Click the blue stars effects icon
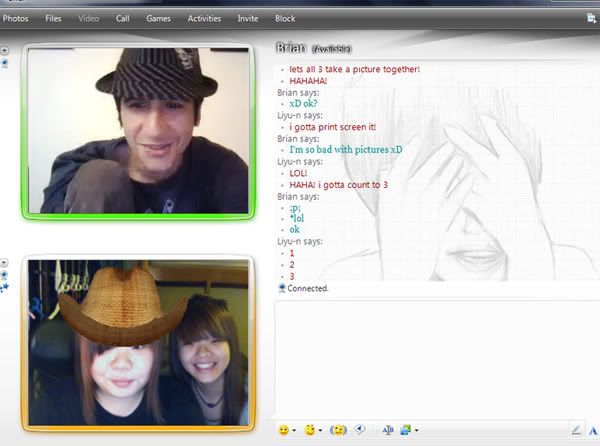Viewport: 600px width, 446px height. click(x=4, y=288)
